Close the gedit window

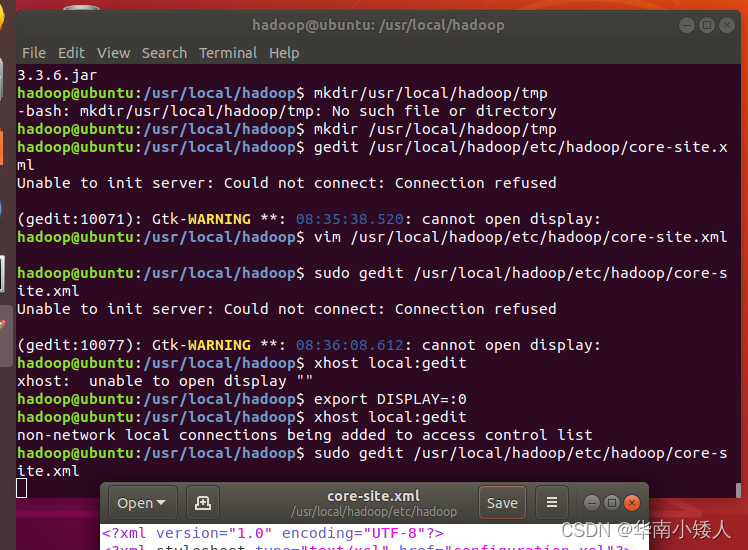click(x=632, y=503)
